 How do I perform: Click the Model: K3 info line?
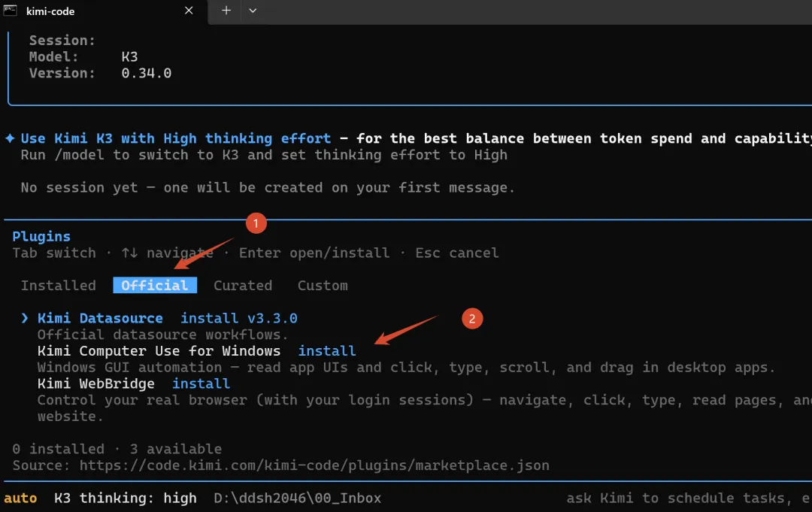click(83, 57)
